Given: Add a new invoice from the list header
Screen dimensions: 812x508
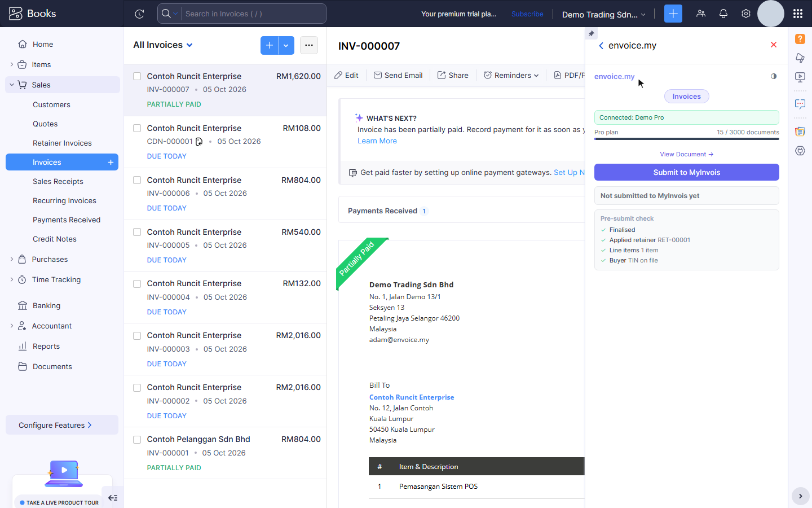Looking at the screenshot, I should coord(270,45).
